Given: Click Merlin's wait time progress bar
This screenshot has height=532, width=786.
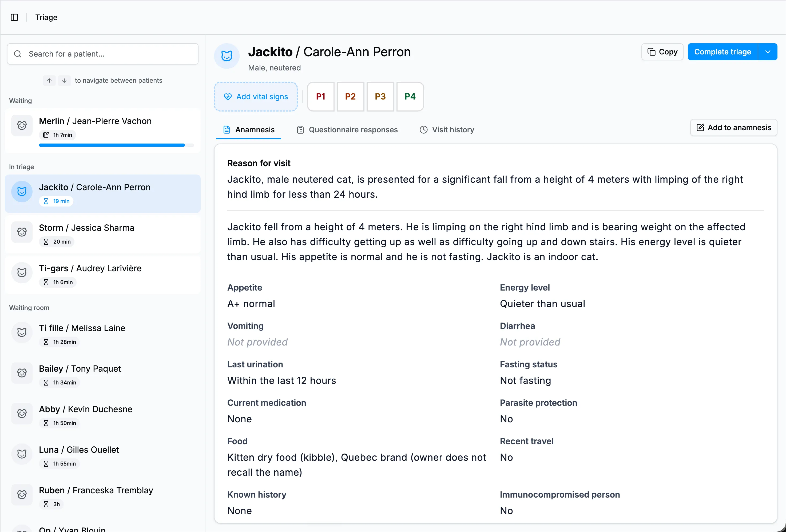Looking at the screenshot, I should click(116, 145).
